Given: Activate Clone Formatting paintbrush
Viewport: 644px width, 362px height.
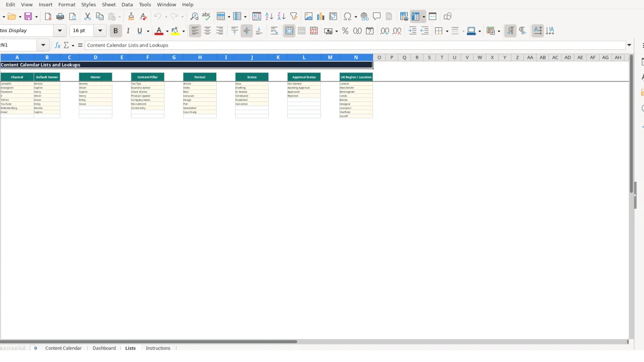Looking at the screenshot, I should tap(131, 17).
